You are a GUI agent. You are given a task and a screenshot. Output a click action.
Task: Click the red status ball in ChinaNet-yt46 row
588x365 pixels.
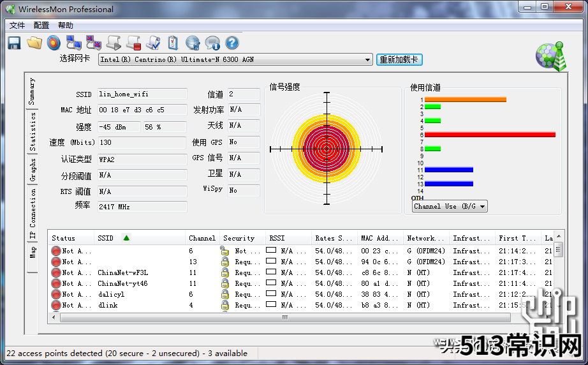tap(56, 283)
